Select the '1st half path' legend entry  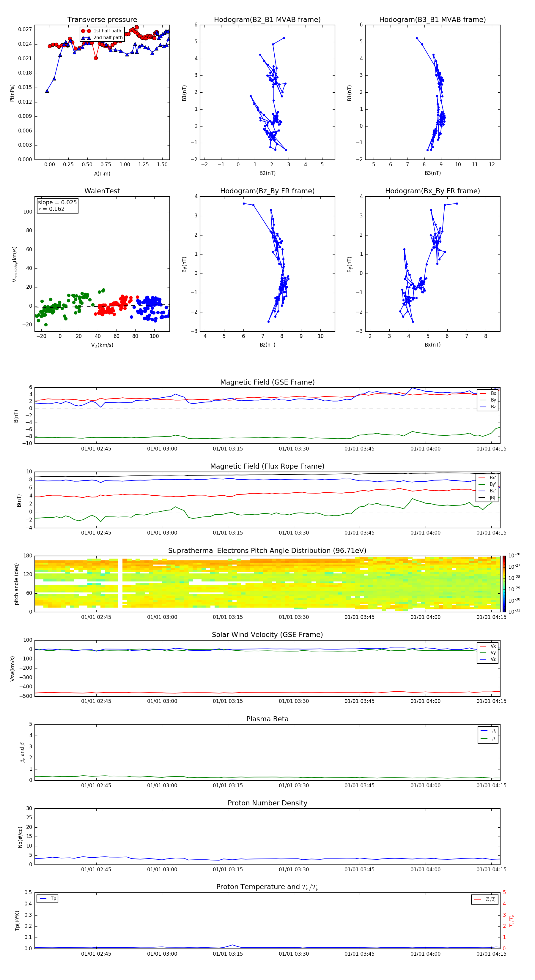point(102,31)
